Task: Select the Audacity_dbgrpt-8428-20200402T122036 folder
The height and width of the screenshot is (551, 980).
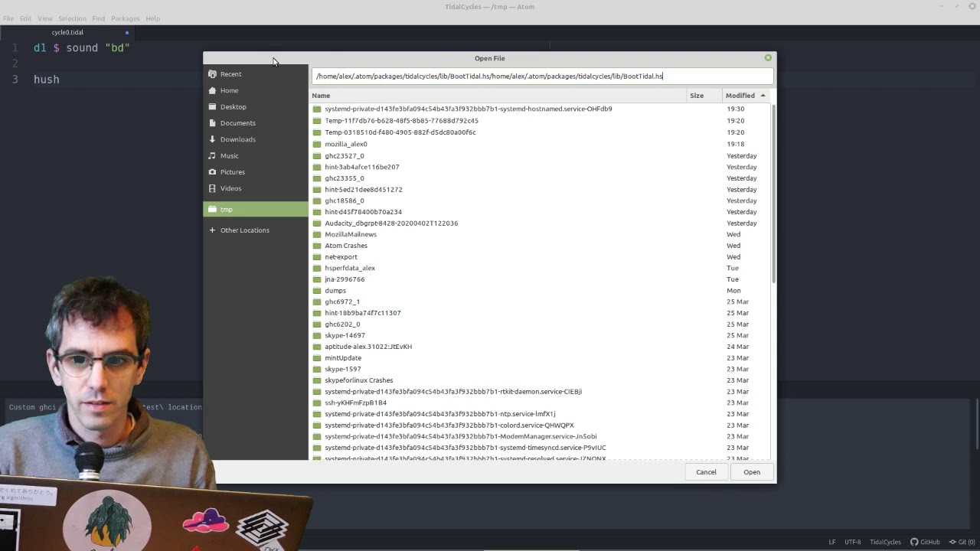Action: (540, 223)
